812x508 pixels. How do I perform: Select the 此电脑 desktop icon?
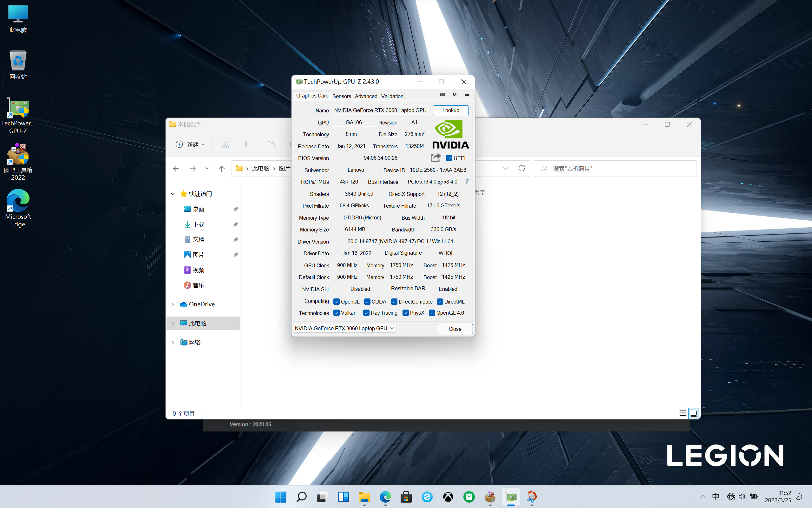point(18,19)
